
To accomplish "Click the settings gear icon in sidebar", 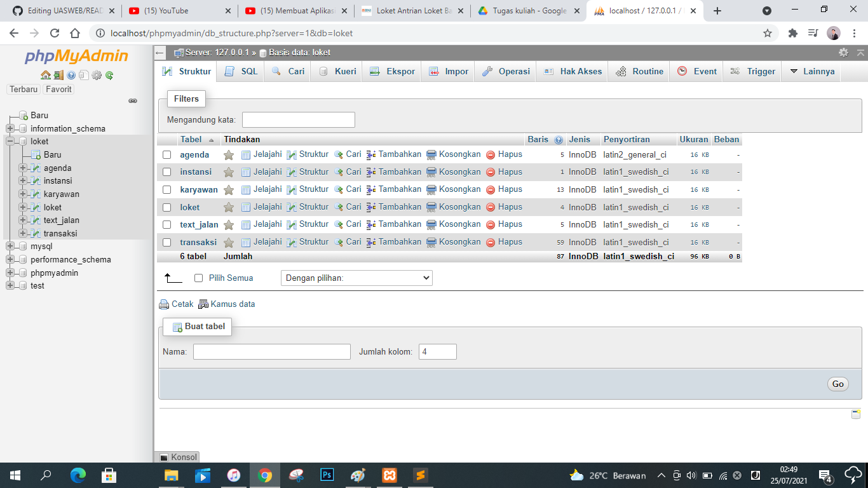I will (96, 74).
